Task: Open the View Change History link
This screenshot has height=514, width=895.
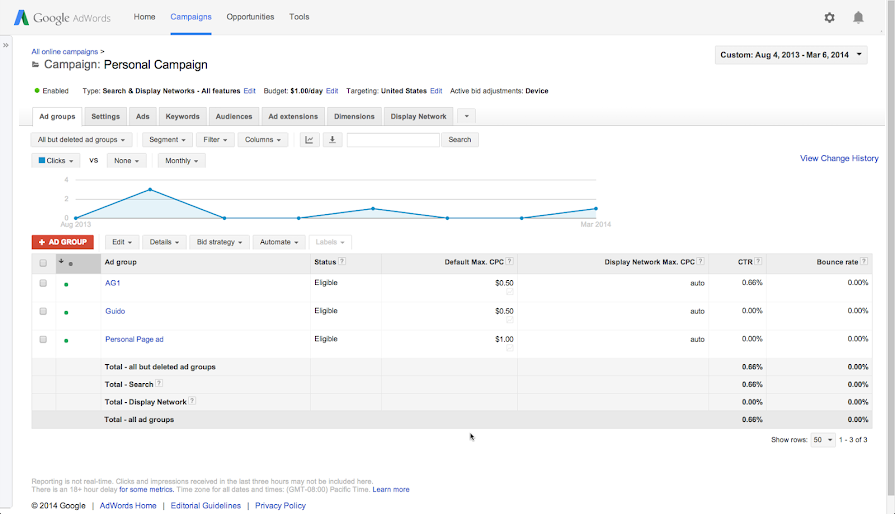Action: [x=839, y=158]
